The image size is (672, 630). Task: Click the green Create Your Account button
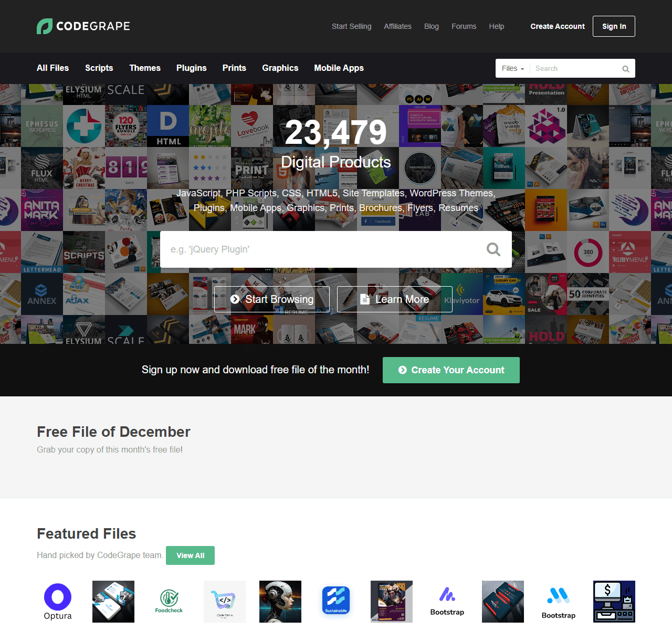[x=451, y=370]
